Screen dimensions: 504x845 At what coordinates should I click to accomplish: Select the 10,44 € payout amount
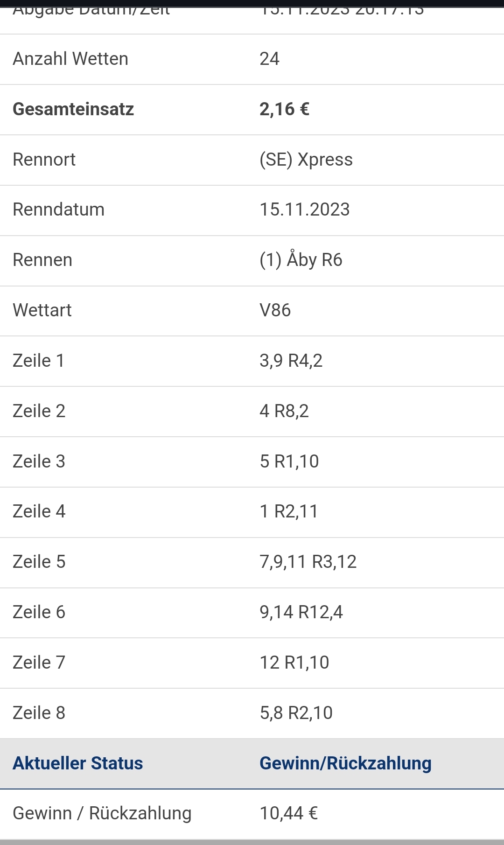click(288, 813)
